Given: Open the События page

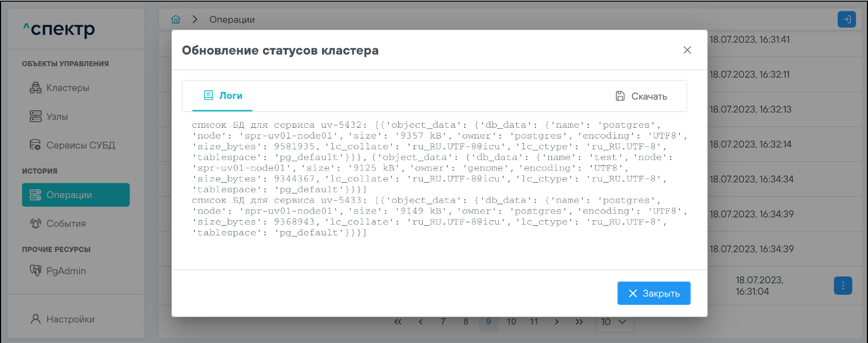Looking at the screenshot, I should [65, 223].
